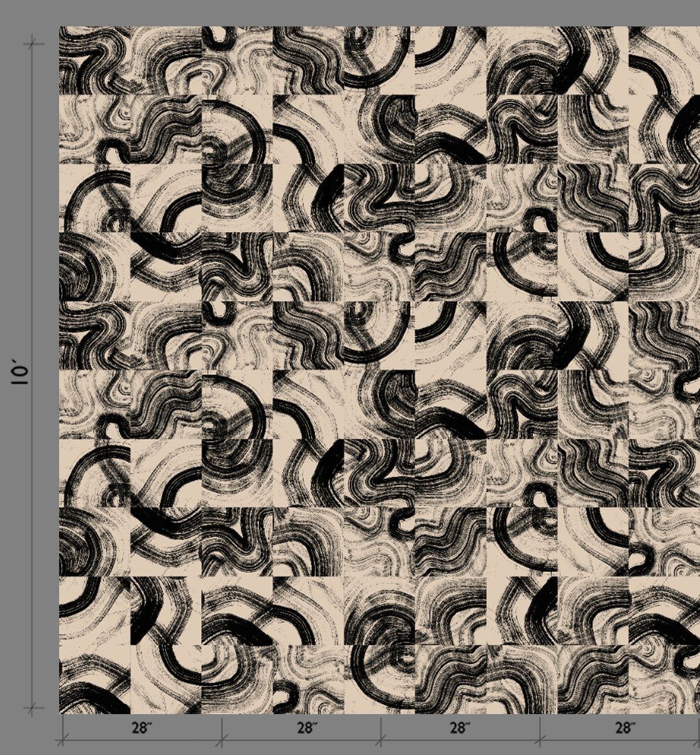Image resolution: width=700 pixels, height=755 pixels.
Task: Click the horizontal width dimension line under first panel
Action: click(x=142, y=741)
